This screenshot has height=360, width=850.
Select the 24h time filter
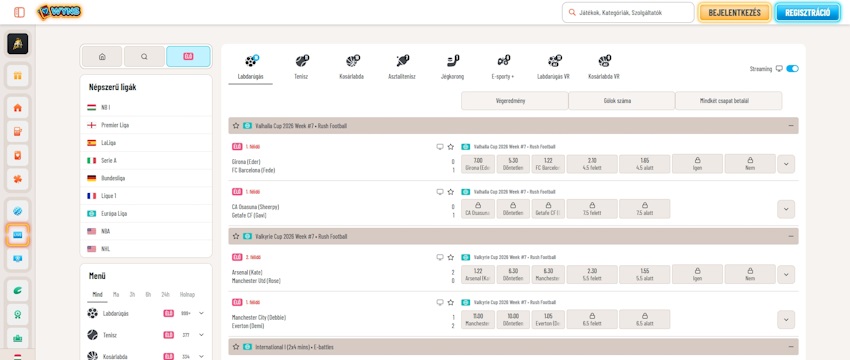click(x=165, y=294)
